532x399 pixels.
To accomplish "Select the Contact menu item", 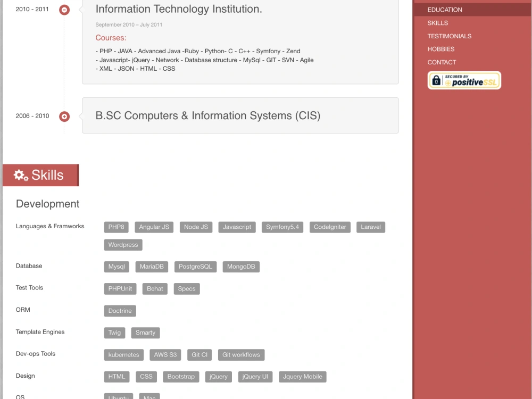I will tap(442, 62).
